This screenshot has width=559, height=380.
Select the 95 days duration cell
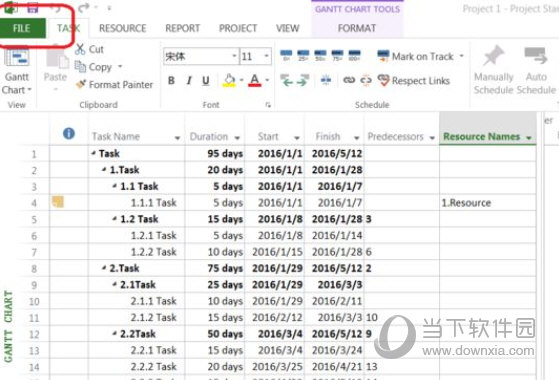[x=215, y=154]
